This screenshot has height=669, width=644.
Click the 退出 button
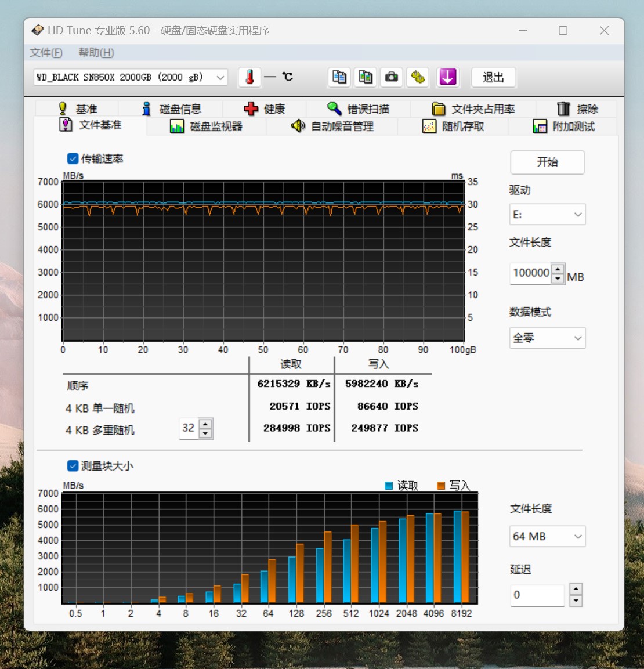point(494,77)
